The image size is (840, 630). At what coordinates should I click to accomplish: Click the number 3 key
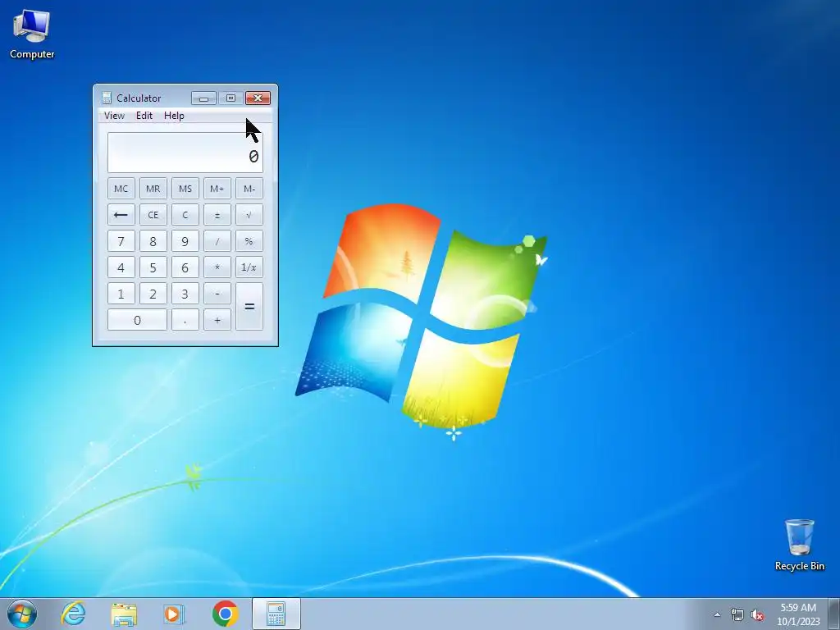[x=185, y=294]
